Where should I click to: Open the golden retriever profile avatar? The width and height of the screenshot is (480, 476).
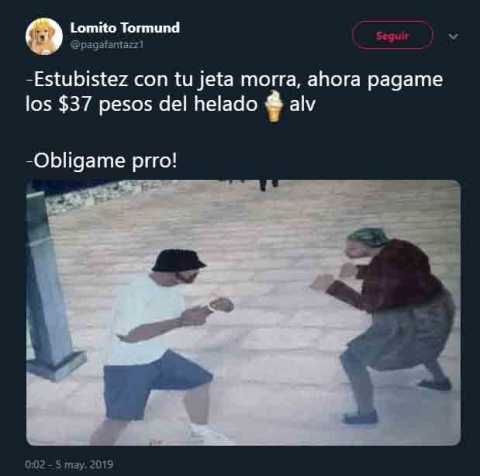coord(44,36)
